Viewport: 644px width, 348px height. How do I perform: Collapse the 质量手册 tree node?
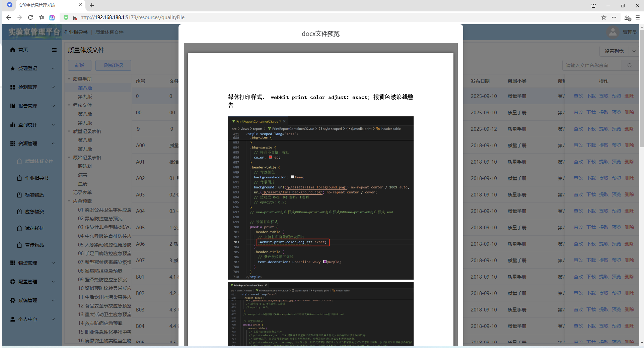coord(69,79)
